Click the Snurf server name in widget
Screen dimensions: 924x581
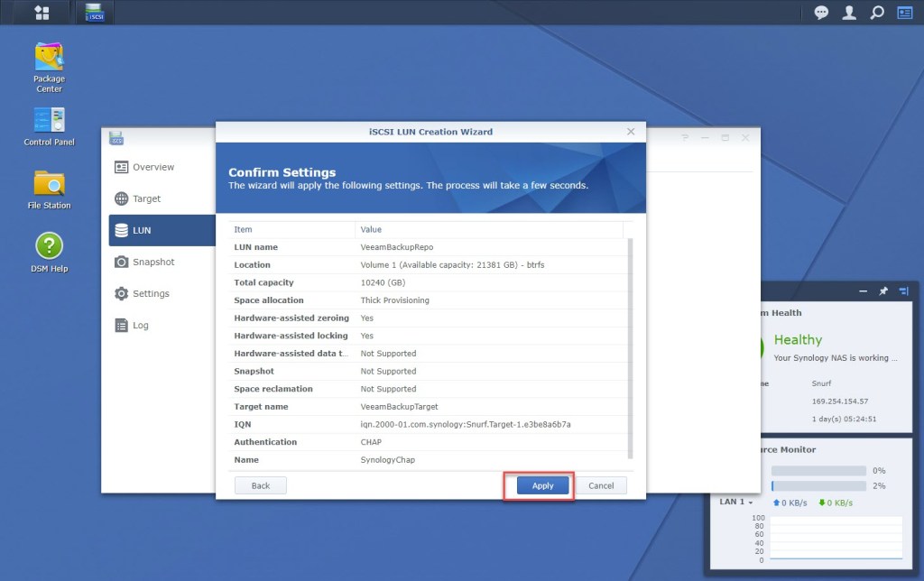[x=821, y=383]
